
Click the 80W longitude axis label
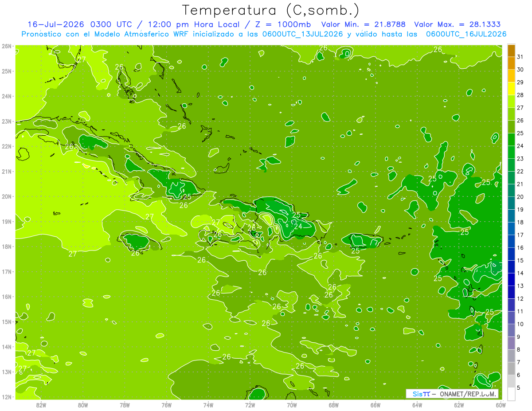coord(83,405)
